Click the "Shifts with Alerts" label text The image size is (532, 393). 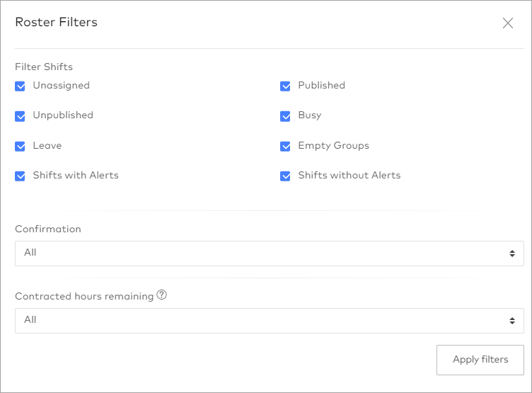[76, 176]
